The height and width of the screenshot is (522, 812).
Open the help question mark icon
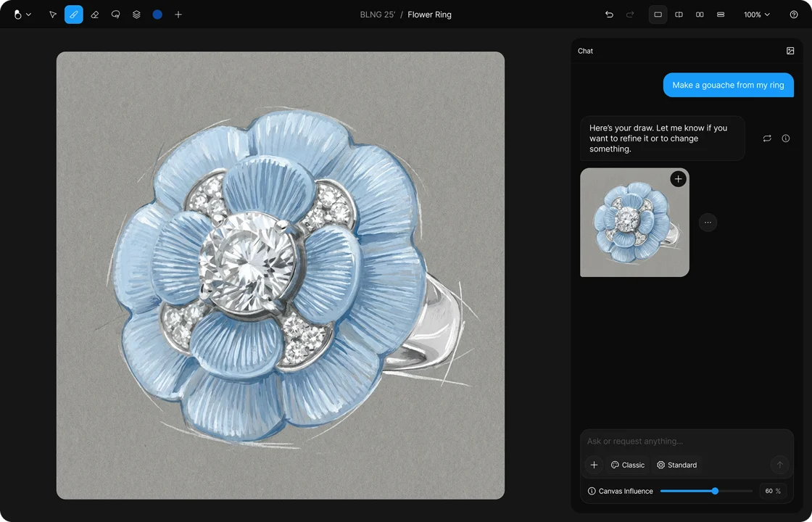[x=794, y=14]
